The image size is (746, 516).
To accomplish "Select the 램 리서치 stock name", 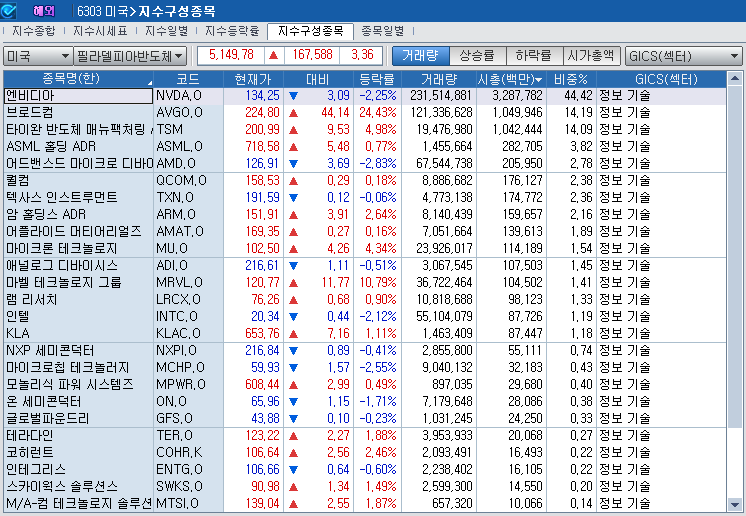I will click(31, 300).
